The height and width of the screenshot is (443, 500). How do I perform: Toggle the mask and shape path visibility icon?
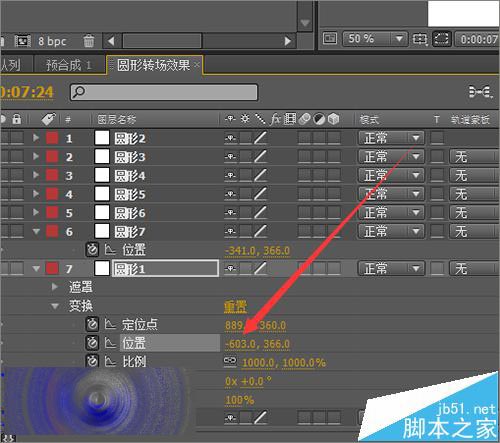click(x=441, y=39)
